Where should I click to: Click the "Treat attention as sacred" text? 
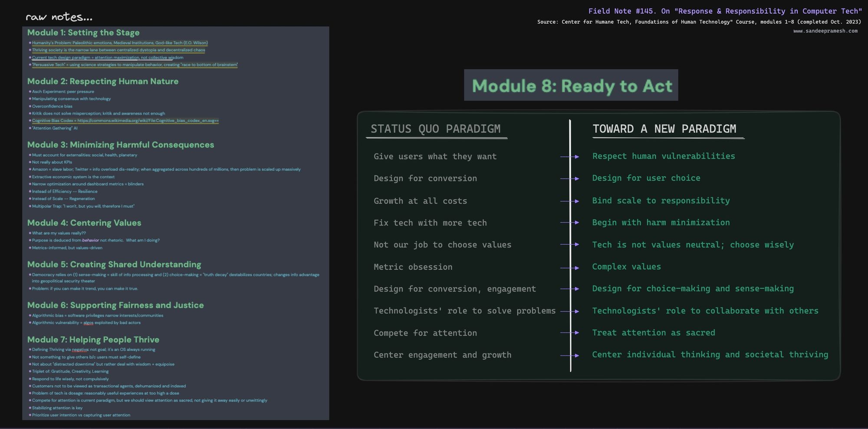[x=653, y=333]
